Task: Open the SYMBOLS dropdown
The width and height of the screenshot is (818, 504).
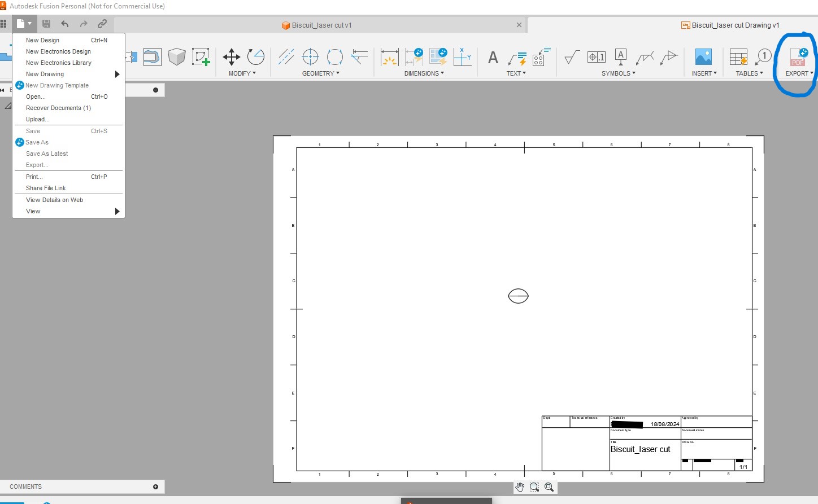Action: [x=618, y=73]
